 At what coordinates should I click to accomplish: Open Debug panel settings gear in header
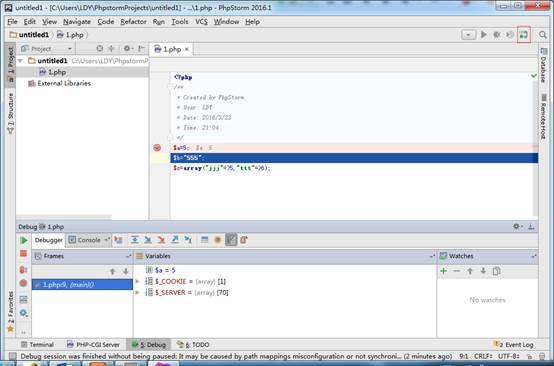[517, 226]
